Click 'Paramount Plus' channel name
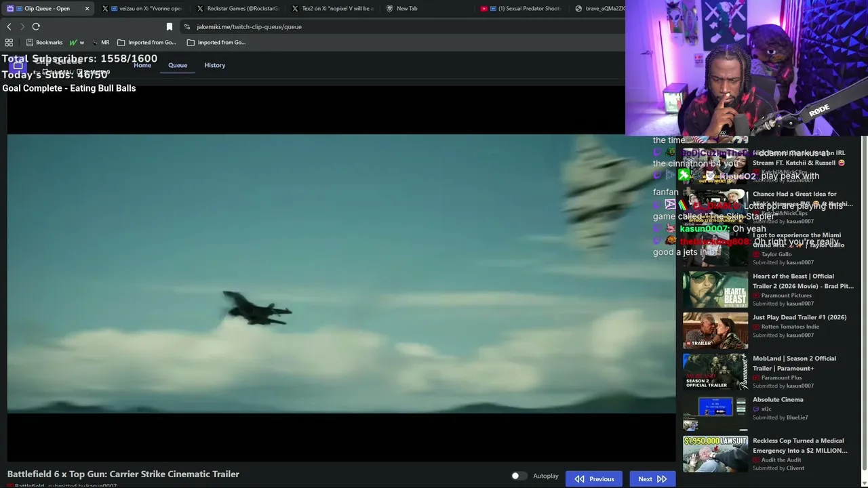 [781, 378]
